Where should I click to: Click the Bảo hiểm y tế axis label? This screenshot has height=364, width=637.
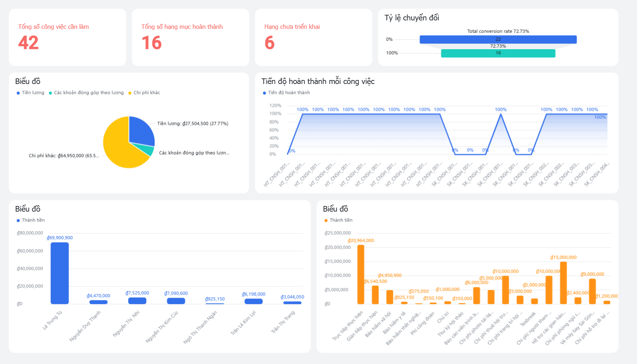[x=394, y=322]
